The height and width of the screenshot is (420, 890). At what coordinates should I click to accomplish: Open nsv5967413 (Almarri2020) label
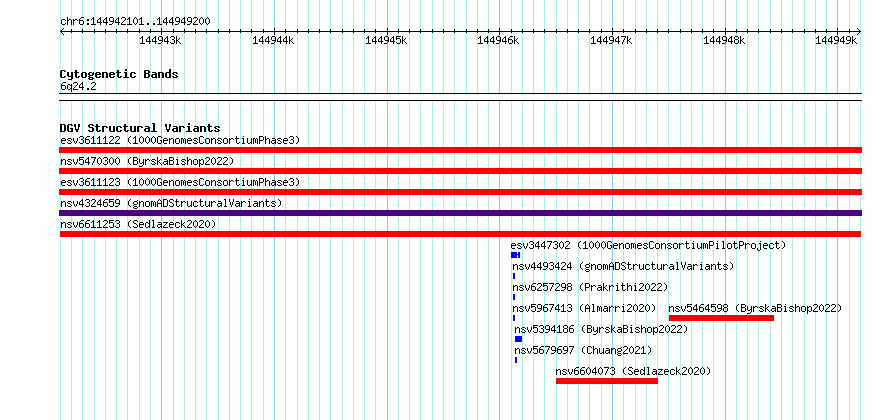click(x=584, y=308)
